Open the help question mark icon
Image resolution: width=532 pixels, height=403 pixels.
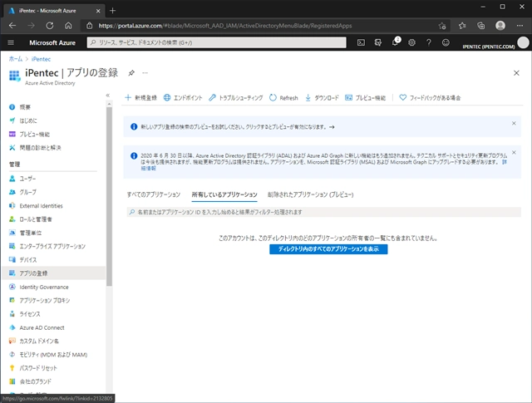(429, 42)
